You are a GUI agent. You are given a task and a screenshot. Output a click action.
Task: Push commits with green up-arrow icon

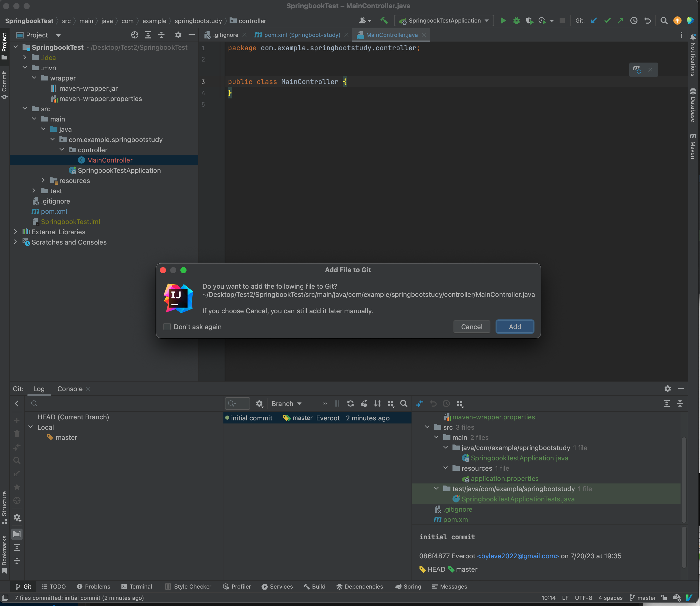point(620,21)
